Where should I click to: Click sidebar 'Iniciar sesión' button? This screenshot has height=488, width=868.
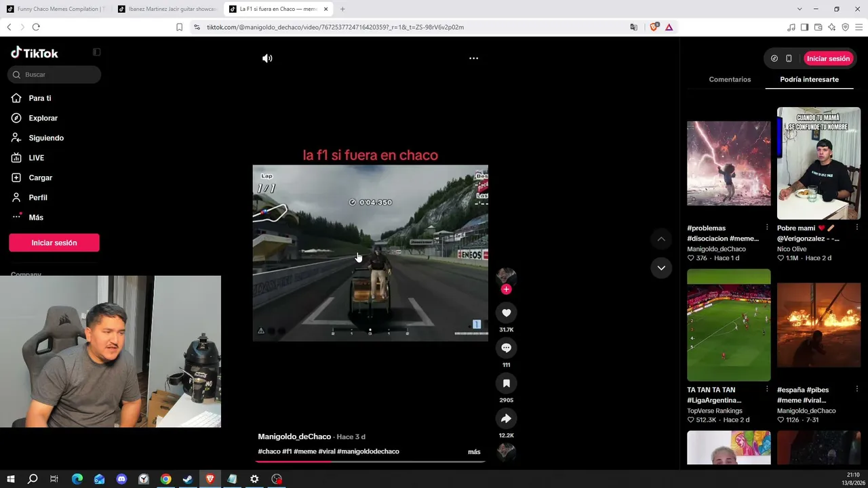click(54, 243)
